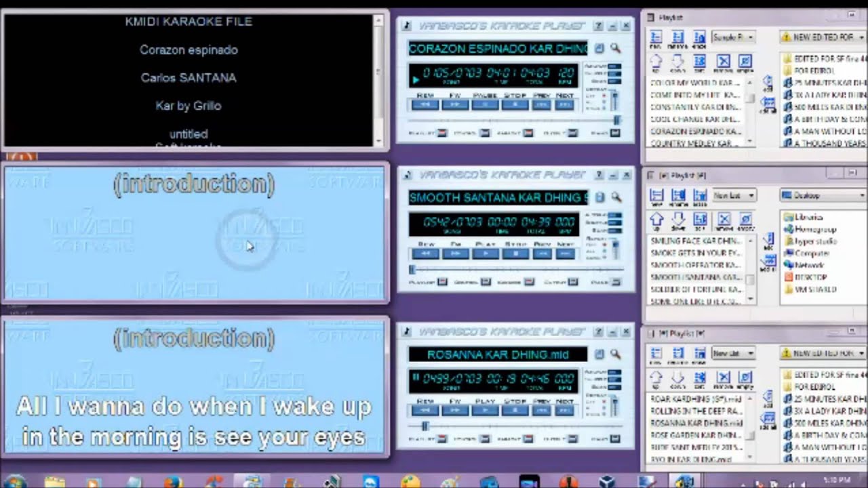This screenshot has width=868, height=488.
Task: Click Play in the Rosanna player
Action: pyautogui.click(x=485, y=411)
